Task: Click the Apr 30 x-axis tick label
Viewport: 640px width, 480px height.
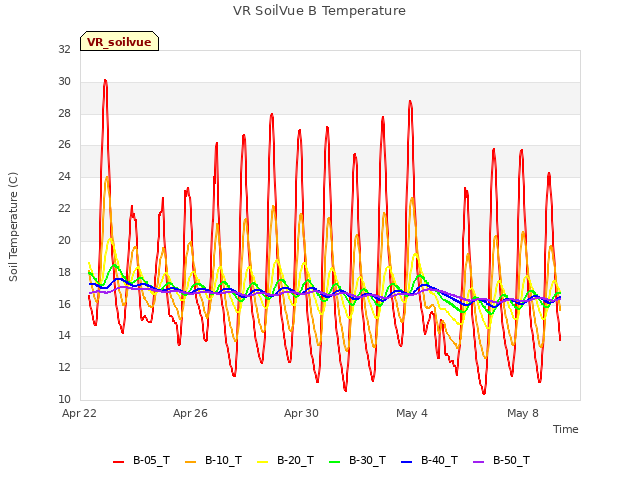Action: [301, 413]
